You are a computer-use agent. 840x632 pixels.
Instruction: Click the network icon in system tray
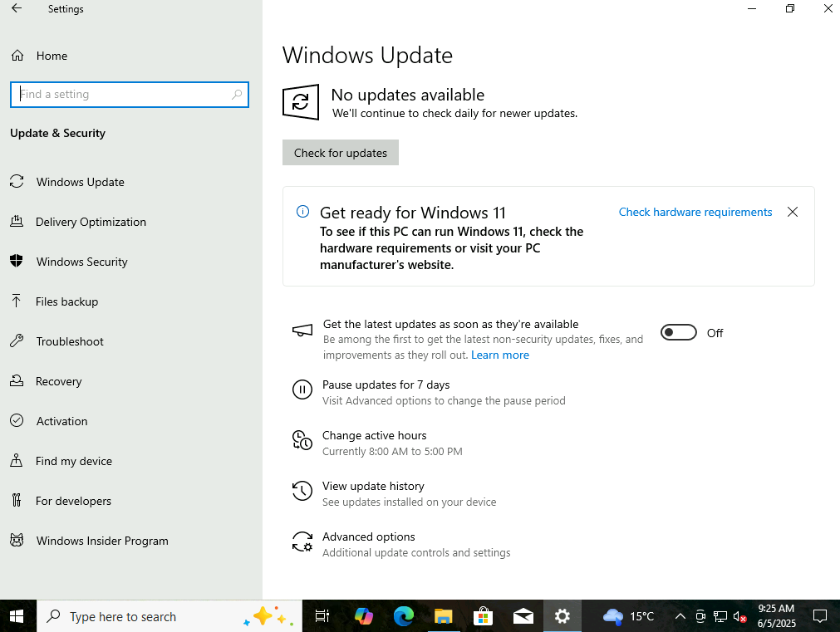[x=720, y=616]
